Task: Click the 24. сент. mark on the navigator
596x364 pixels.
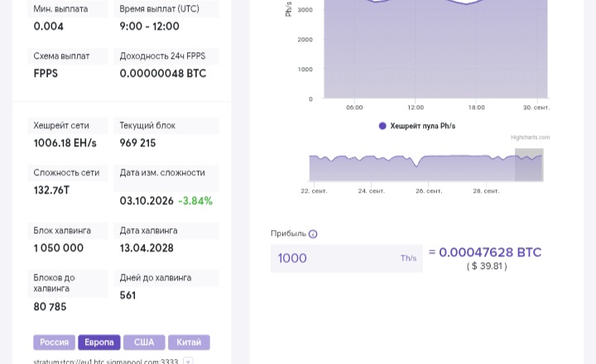Action: [x=372, y=191]
